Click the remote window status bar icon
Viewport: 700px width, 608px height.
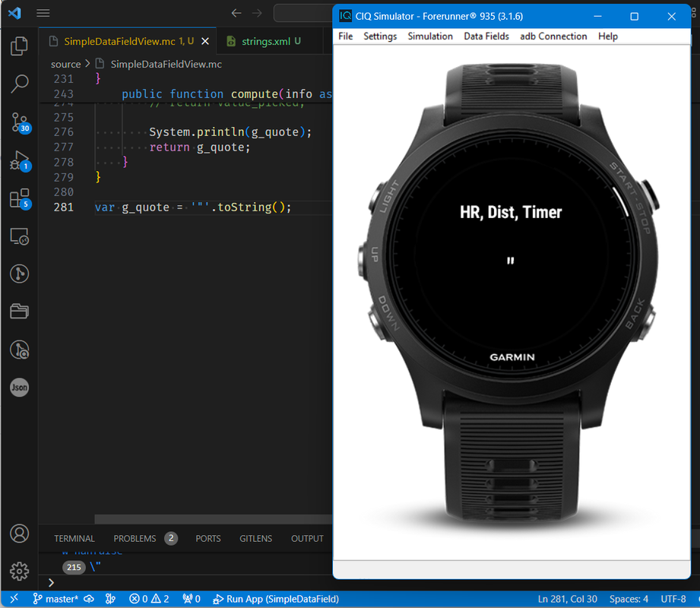click(14, 599)
